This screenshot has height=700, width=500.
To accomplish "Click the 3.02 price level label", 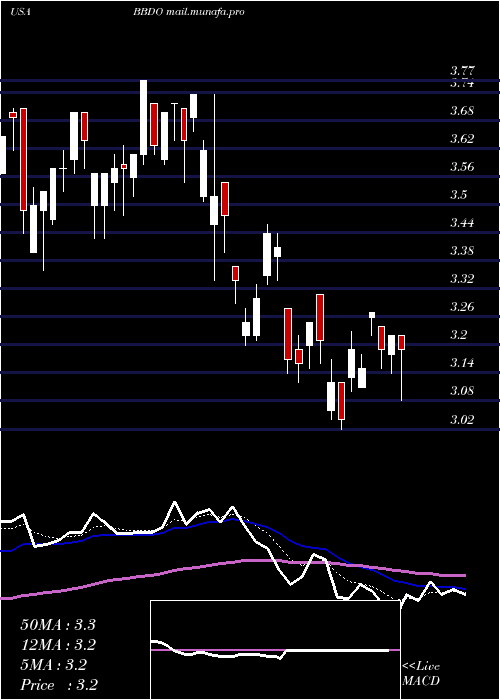I will coord(462,419).
